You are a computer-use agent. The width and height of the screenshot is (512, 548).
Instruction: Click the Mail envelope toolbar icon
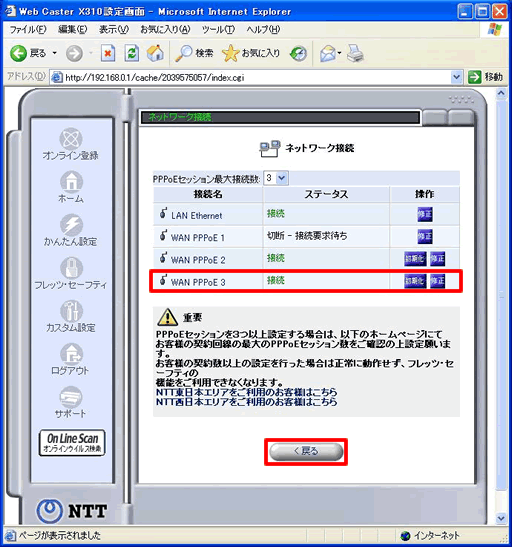pos(328,53)
